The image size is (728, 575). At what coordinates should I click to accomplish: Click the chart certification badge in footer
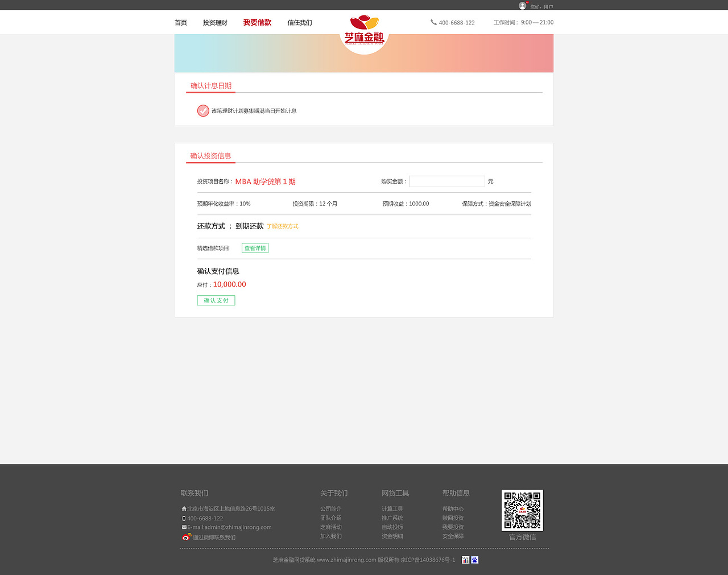tap(466, 560)
